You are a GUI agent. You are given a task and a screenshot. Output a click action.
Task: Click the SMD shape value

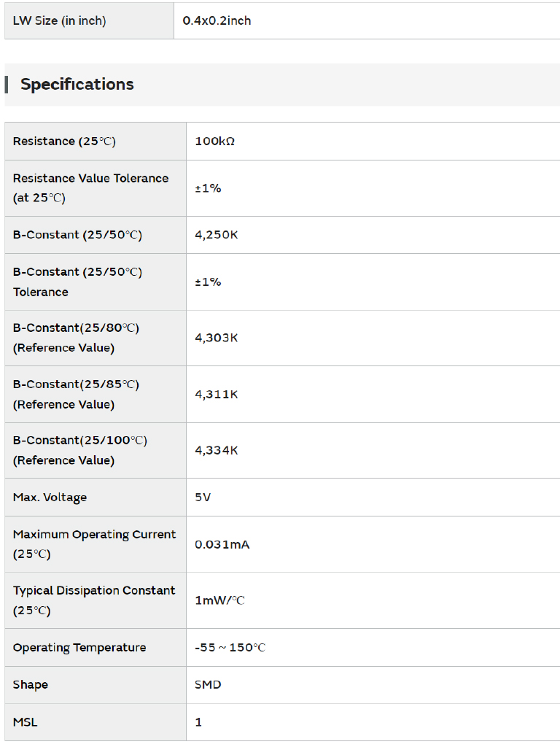208,685
